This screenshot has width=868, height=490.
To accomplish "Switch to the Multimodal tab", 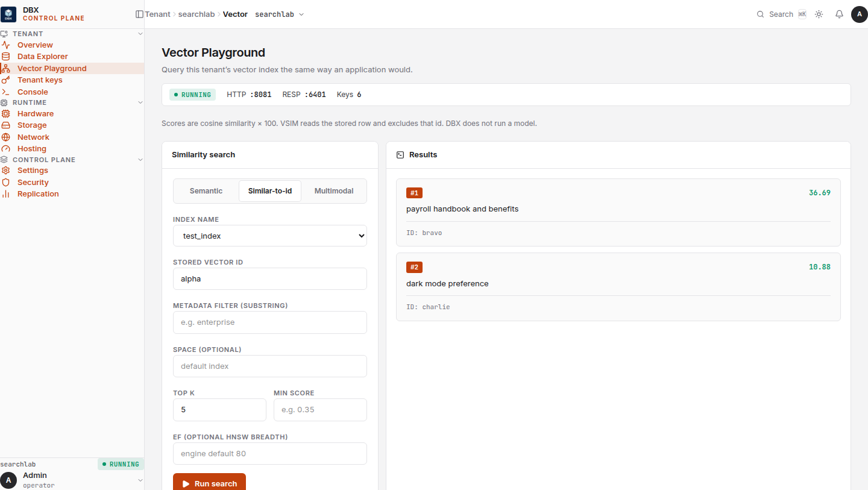I will (334, 191).
